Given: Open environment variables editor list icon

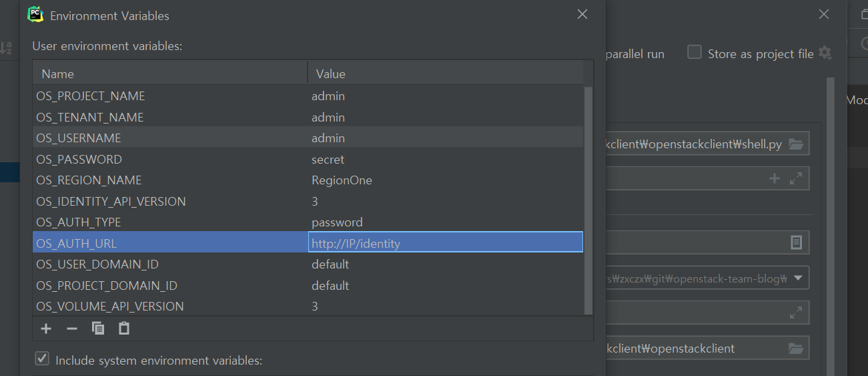Looking at the screenshot, I should 796,242.
